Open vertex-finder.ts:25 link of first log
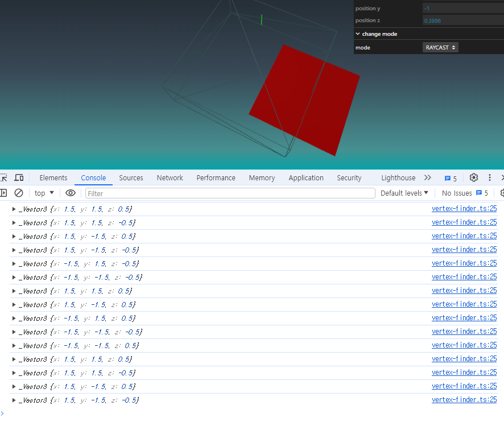This screenshot has width=504, height=426. [x=464, y=209]
